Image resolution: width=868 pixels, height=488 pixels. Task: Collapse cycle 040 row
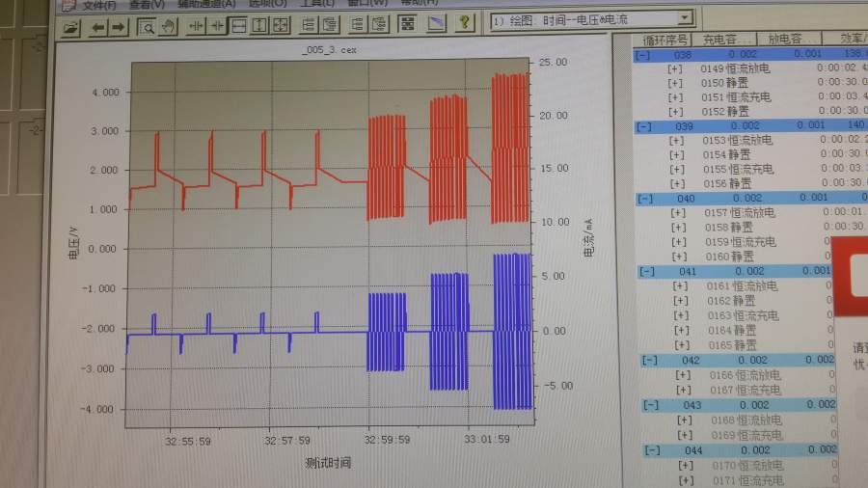pyautogui.click(x=645, y=198)
